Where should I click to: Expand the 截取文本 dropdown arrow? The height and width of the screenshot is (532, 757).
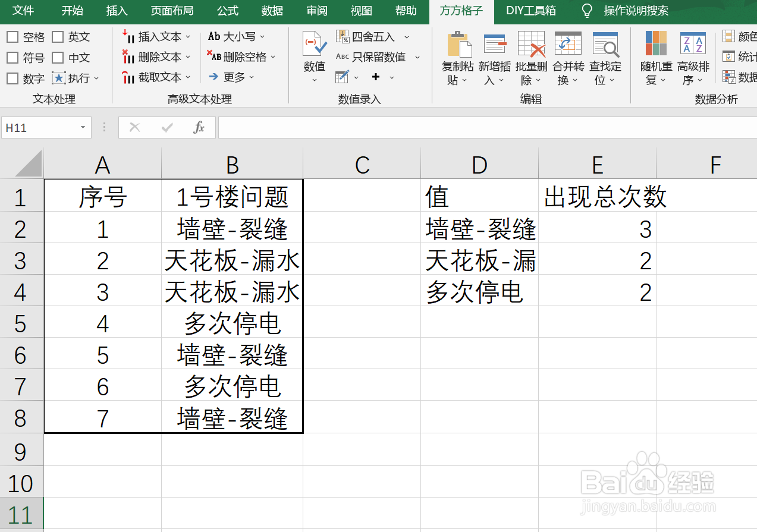coord(188,77)
